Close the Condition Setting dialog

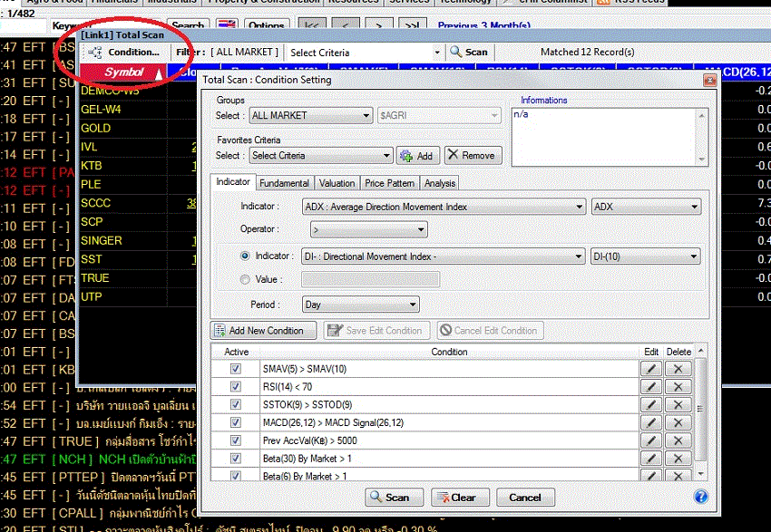[709, 80]
